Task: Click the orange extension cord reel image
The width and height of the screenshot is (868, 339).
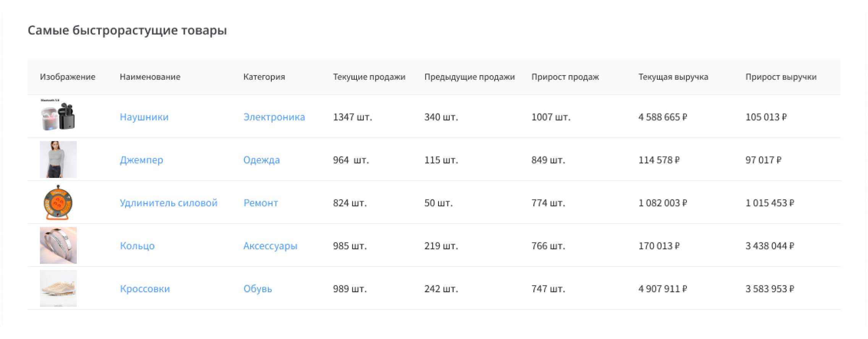Action: (x=58, y=202)
